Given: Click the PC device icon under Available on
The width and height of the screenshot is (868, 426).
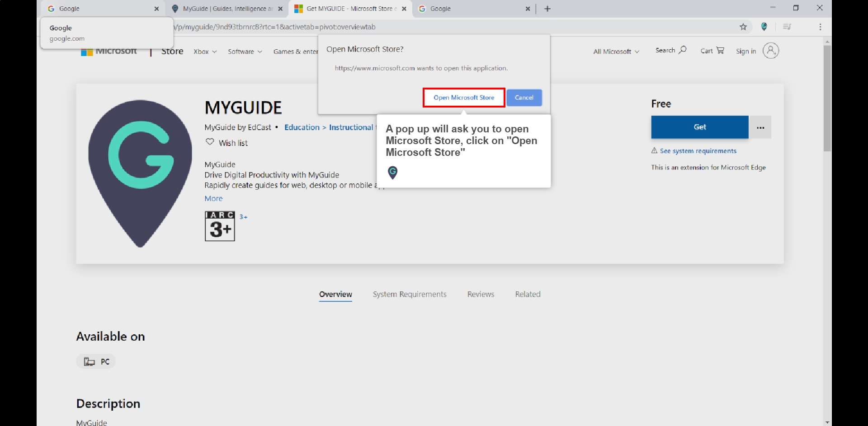Looking at the screenshot, I should (x=90, y=361).
